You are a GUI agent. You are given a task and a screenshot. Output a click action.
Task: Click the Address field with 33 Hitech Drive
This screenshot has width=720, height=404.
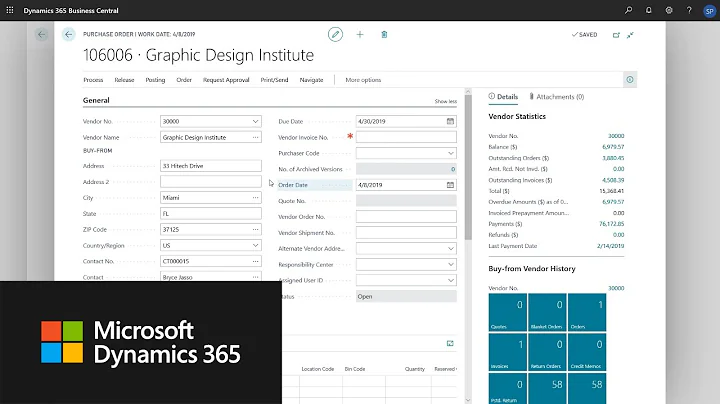(211, 166)
